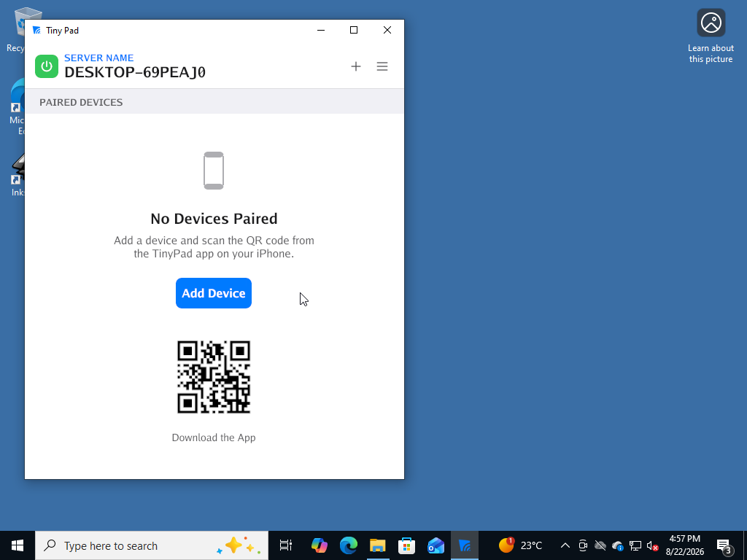The height and width of the screenshot is (560, 747).
Task: Click the Meet Now tray icon
Action: 583,545
